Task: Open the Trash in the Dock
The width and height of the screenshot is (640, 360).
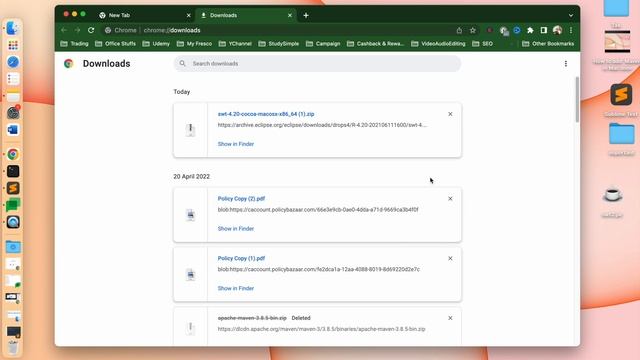Action: coord(13,348)
